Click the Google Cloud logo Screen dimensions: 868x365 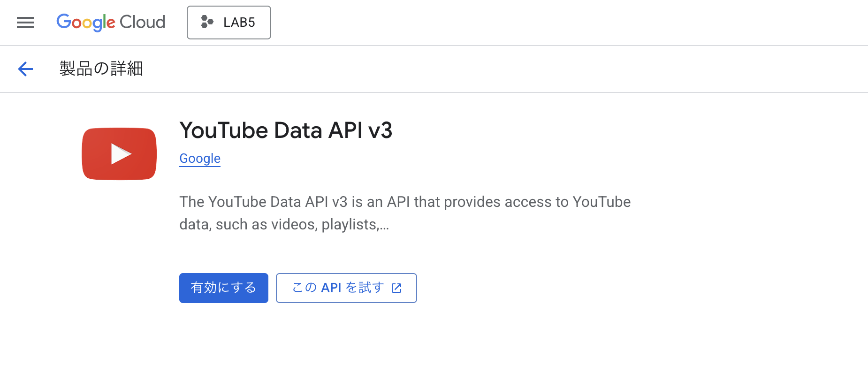pyautogui.click(x=111, y=22)
